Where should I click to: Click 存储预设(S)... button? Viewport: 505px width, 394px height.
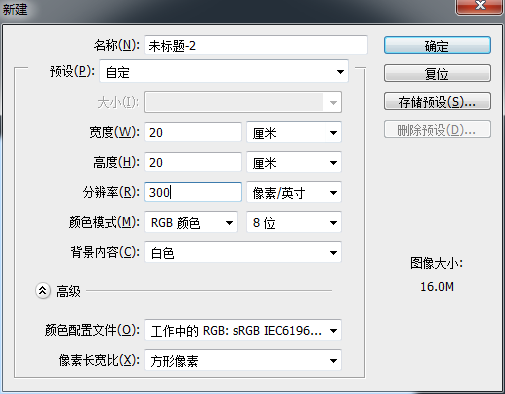437,101
